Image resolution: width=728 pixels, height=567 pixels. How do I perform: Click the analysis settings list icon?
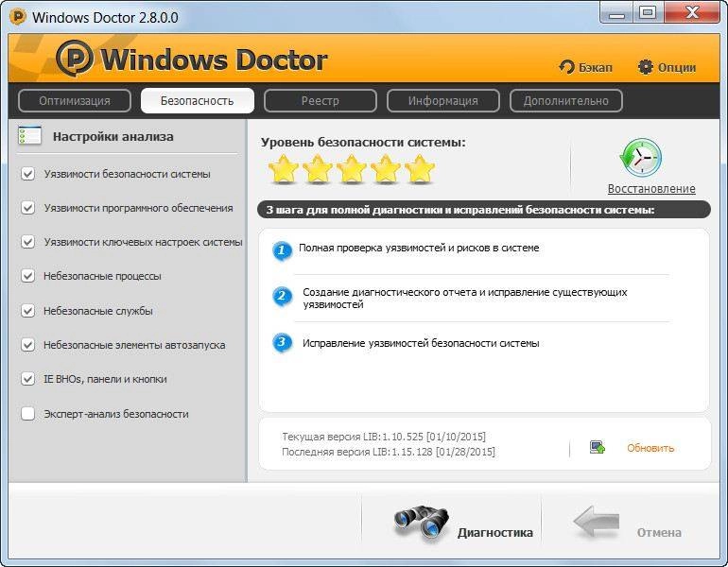coord(29,136)
